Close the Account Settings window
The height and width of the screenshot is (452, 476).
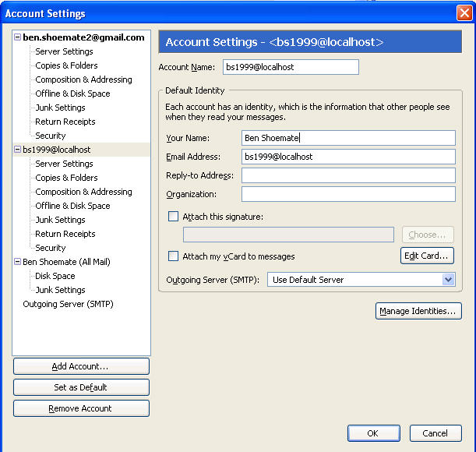tap(464, 13)
